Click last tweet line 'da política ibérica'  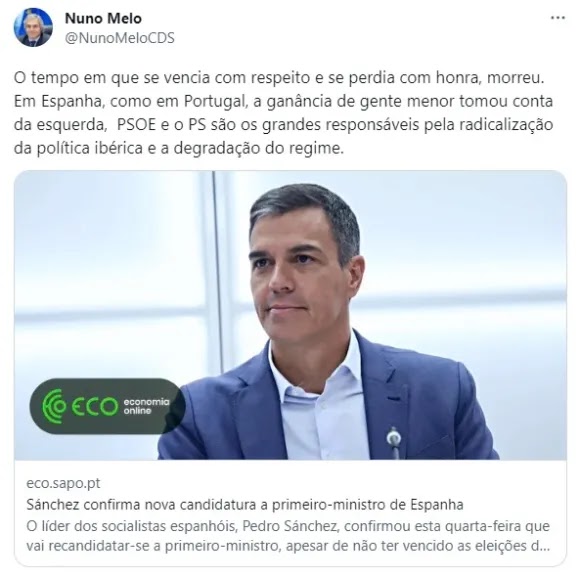coord(179,148)
